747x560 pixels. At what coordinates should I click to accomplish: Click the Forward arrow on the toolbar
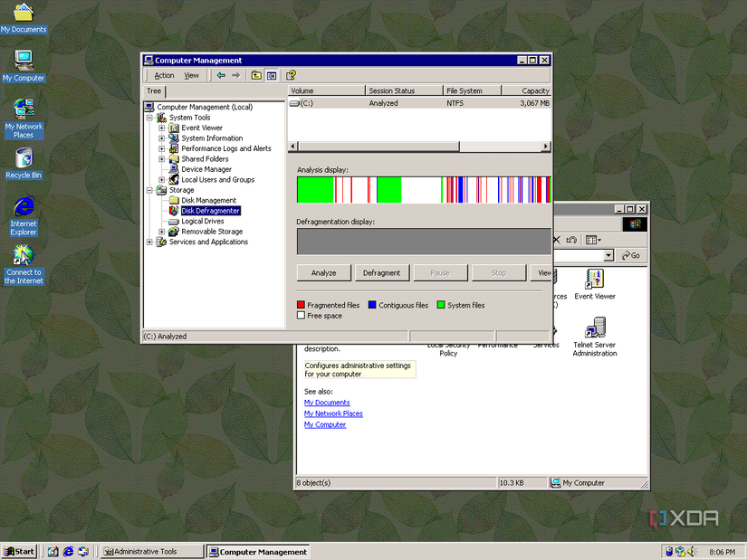click(x=235, y=75)
